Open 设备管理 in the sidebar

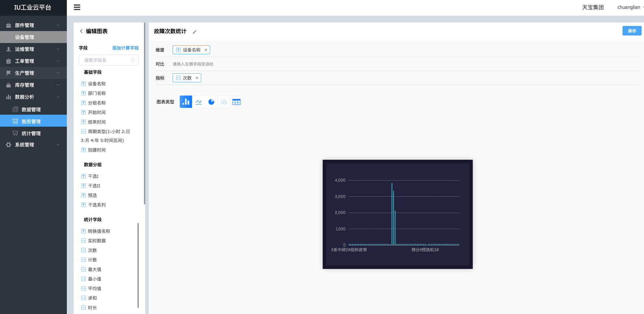pyautogui.click(x=33, y=37)
